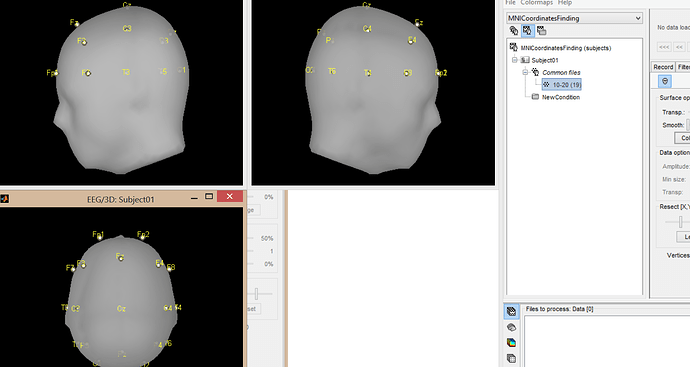The width and height of the screenshot is (690, 367).
Task: Collapse the Subject01 tree node
Action: point(514,60)
